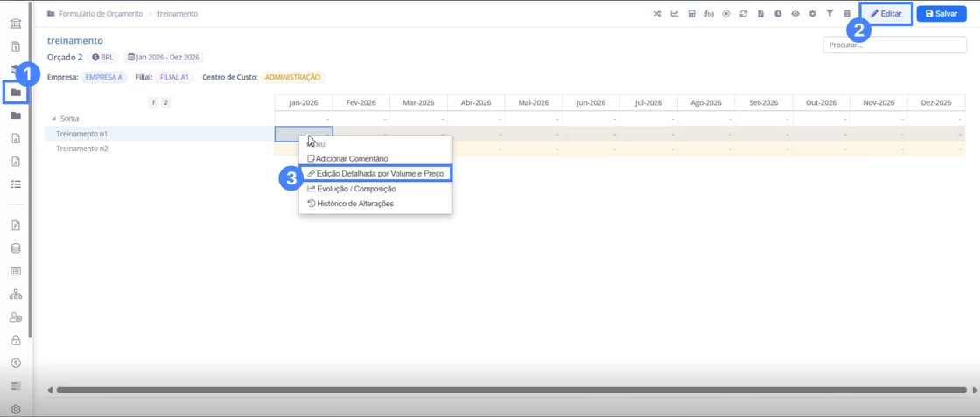Image resolution: width=980 pixels, height=417 pixels.
Task: Click the calculator toolbar icon
Action: click(692, 14)
